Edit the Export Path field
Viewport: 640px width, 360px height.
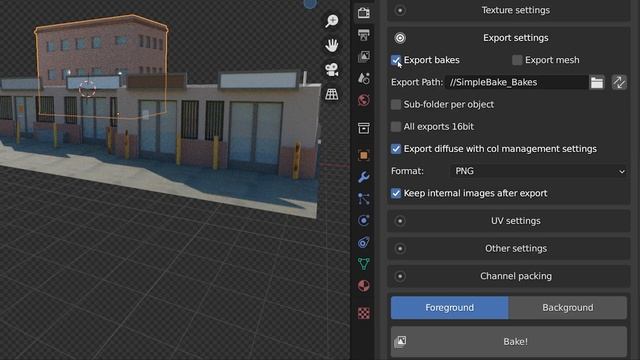click(517, 82)
